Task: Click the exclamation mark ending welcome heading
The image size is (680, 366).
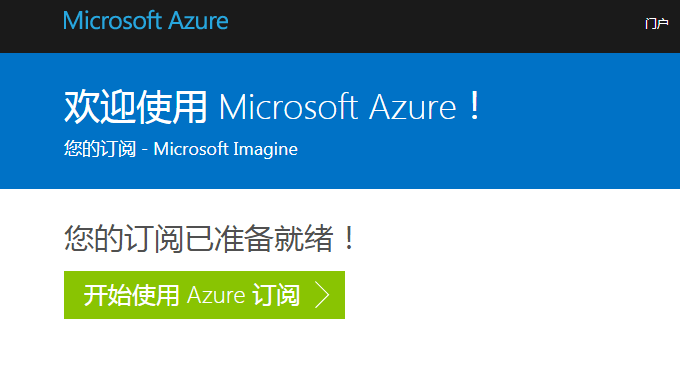Action: pyautogui.click(x=475, y=106)
